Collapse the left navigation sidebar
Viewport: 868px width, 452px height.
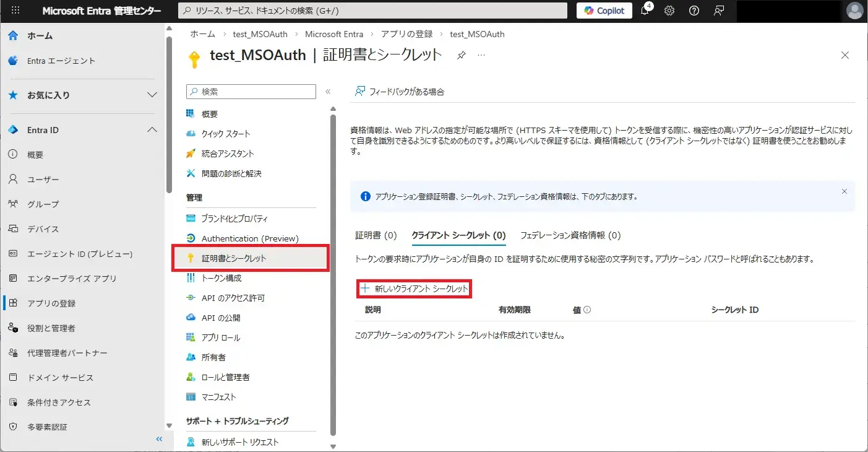pyautogui.click(x=159, y=439)
